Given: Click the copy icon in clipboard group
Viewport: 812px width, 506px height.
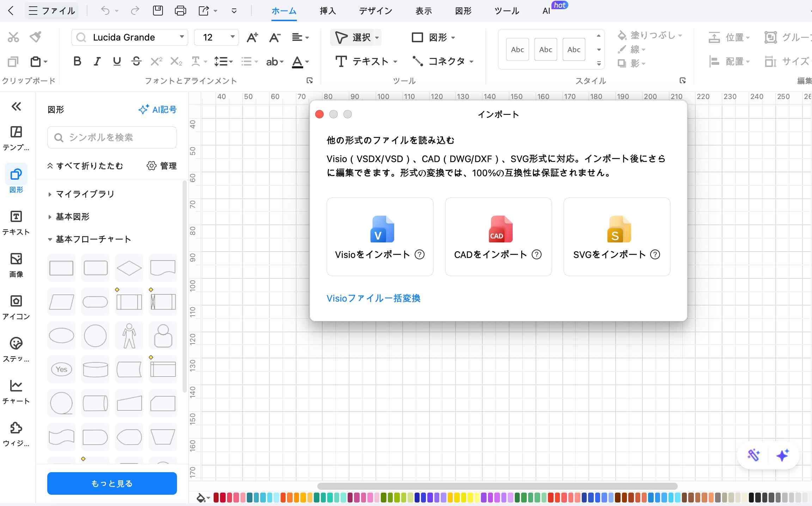Looking at the screenshot, I should (x=13, y=62).
